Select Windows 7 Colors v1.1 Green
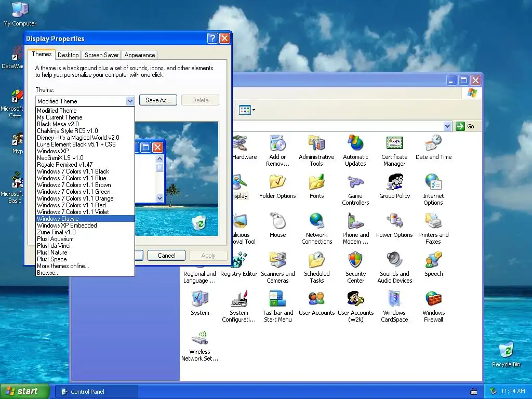This screenshot has width=532, height=399. click(85, 191)
